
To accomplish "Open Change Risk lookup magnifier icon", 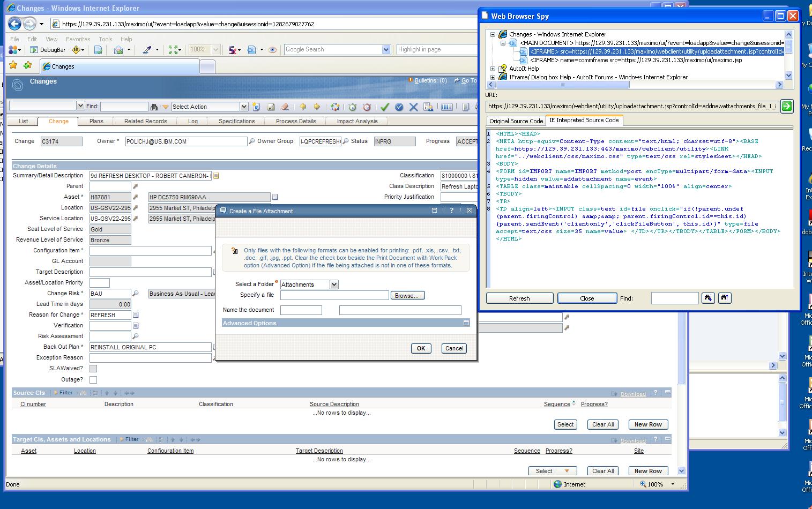I will point(136,294).
